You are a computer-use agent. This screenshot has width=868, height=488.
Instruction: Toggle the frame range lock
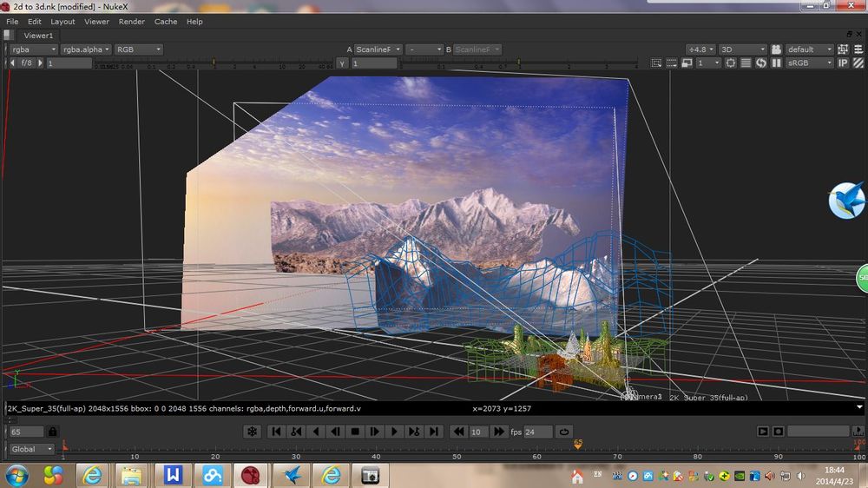tap(52, 432)
